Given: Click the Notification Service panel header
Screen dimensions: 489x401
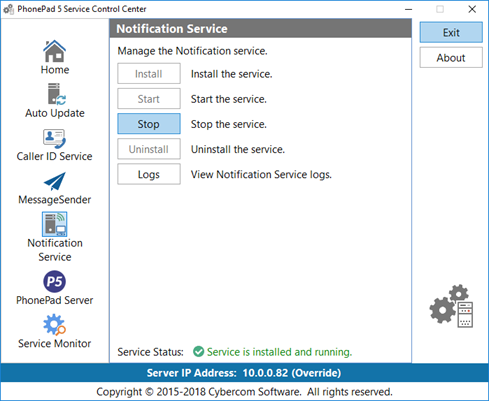Looking at the screenshot, I should point(260,28).
